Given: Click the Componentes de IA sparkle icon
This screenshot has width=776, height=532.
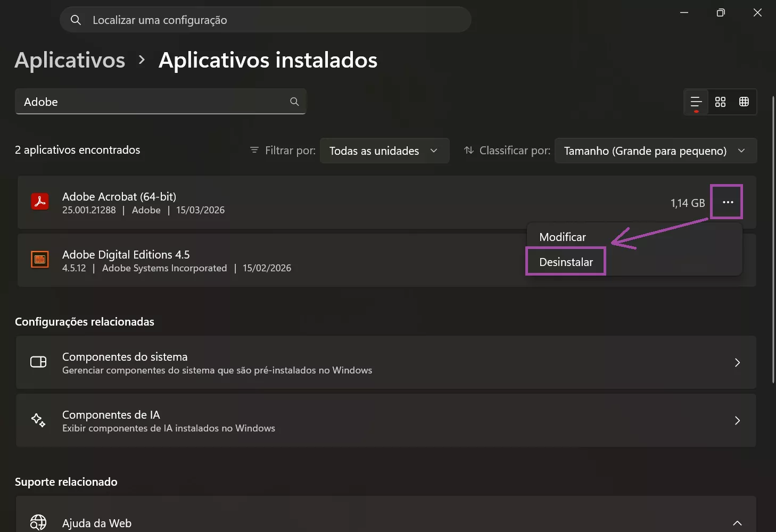Looking at the screenshot, I should pos(38,420).
